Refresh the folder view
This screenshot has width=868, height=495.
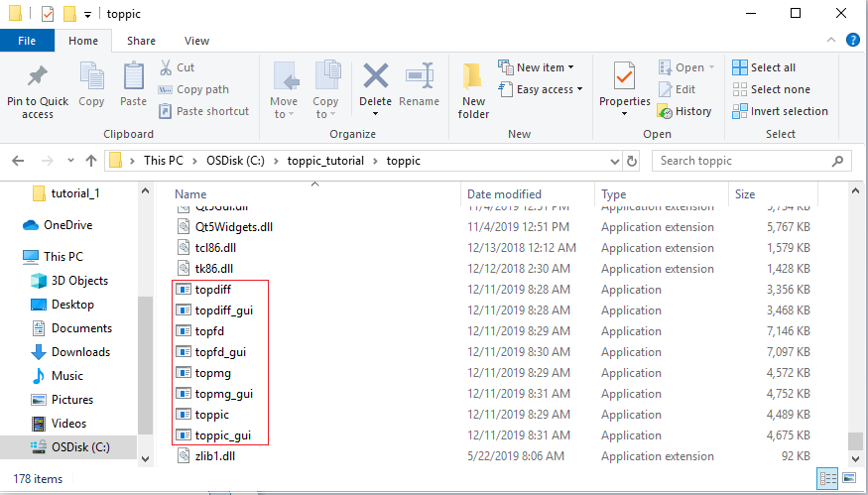[x=631, y=161]
